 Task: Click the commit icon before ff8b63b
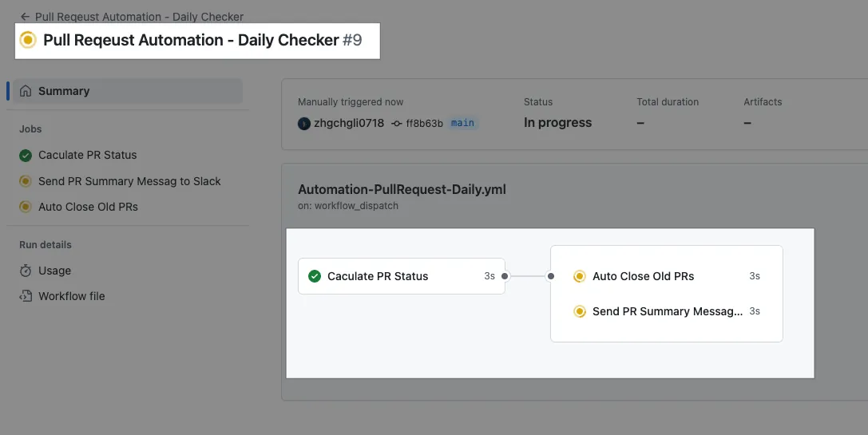397,124
